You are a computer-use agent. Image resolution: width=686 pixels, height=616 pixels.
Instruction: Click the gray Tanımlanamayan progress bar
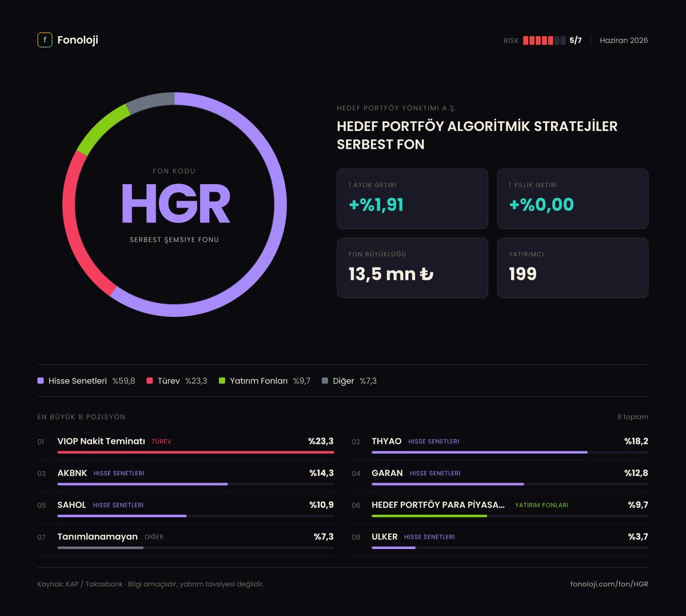pos(100,549)
